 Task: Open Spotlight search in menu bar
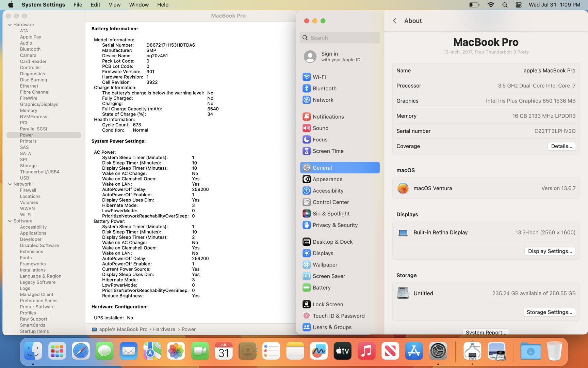point(505,5)
